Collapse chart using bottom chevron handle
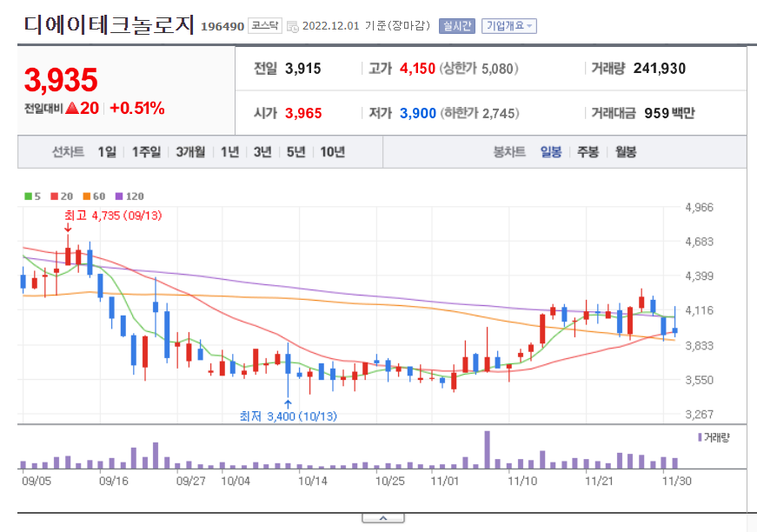The width and height of the screenshot is (757, 532). 383,518
